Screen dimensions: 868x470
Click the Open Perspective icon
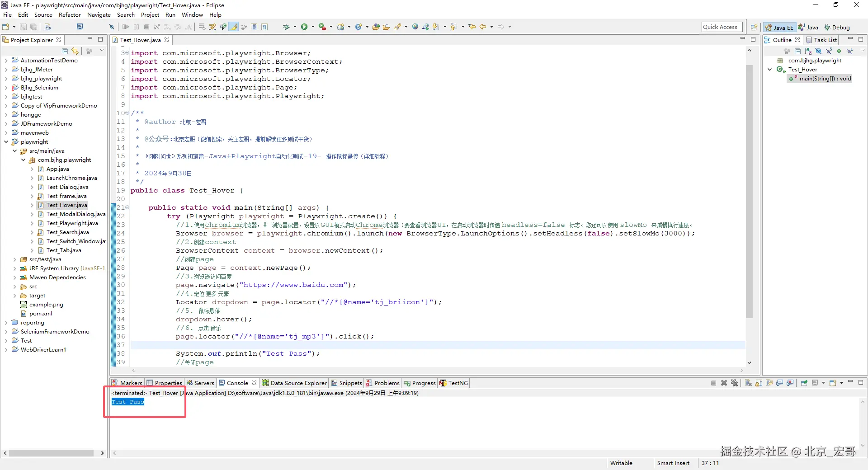point(754,28)
